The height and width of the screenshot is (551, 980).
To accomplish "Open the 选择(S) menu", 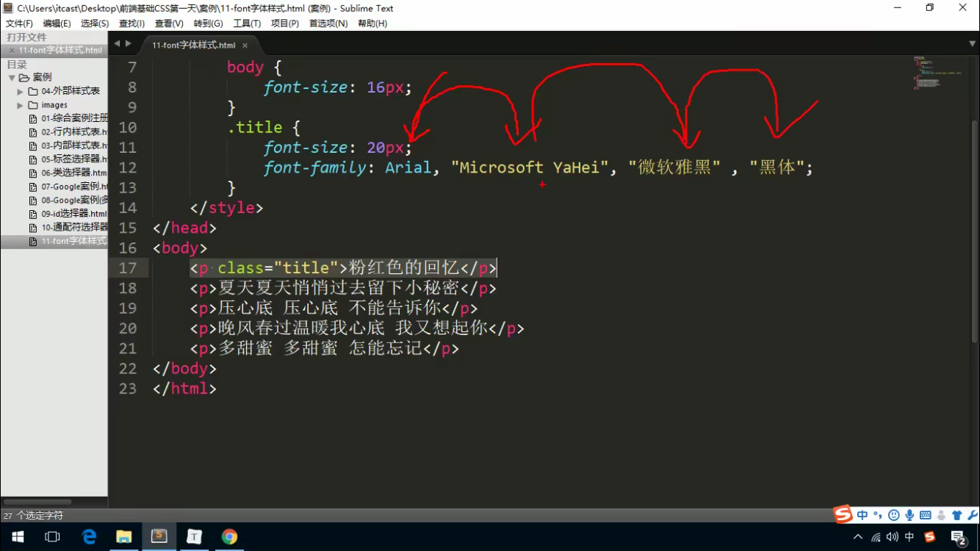I will click(95, 24).
